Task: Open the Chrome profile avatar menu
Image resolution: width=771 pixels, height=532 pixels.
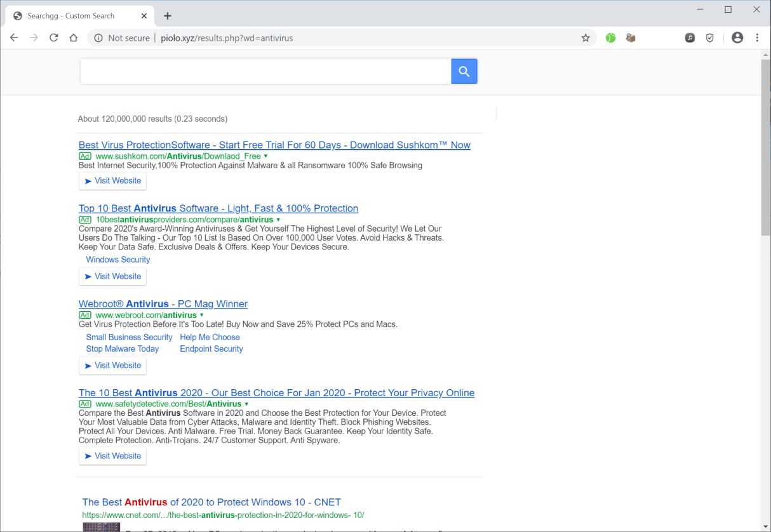Action: [x=737, y=38]
